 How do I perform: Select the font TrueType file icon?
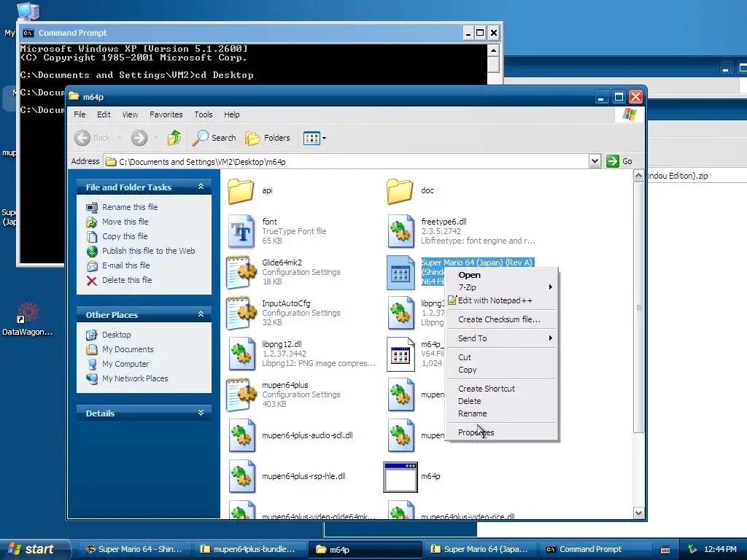point(241,231)
